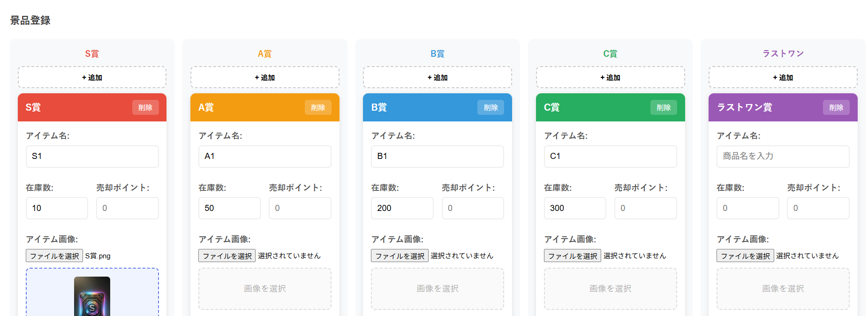
Task: Choose a file for the S賞 image
Action: [54, 256]
